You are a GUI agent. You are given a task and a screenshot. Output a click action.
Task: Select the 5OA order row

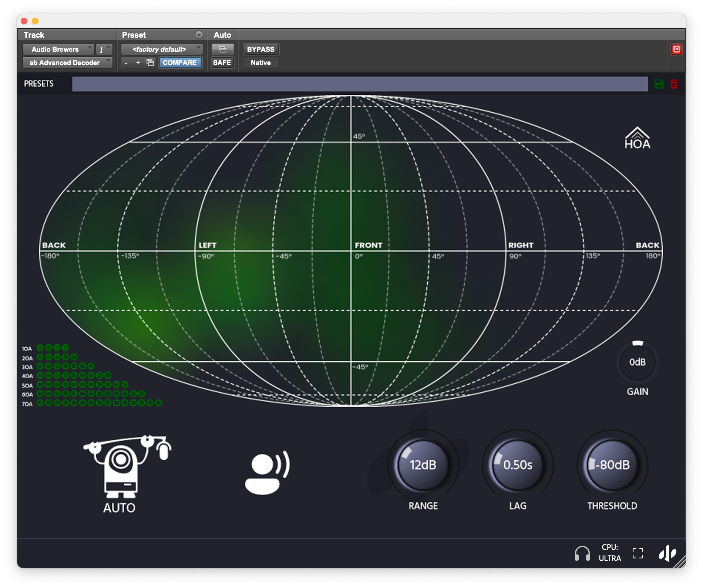(75, 385)
